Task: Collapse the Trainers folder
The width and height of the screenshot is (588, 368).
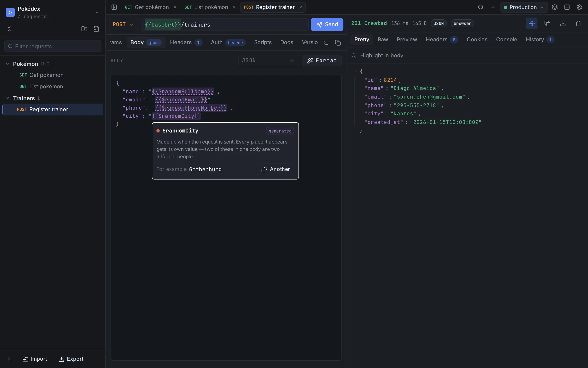Action: 7,98
